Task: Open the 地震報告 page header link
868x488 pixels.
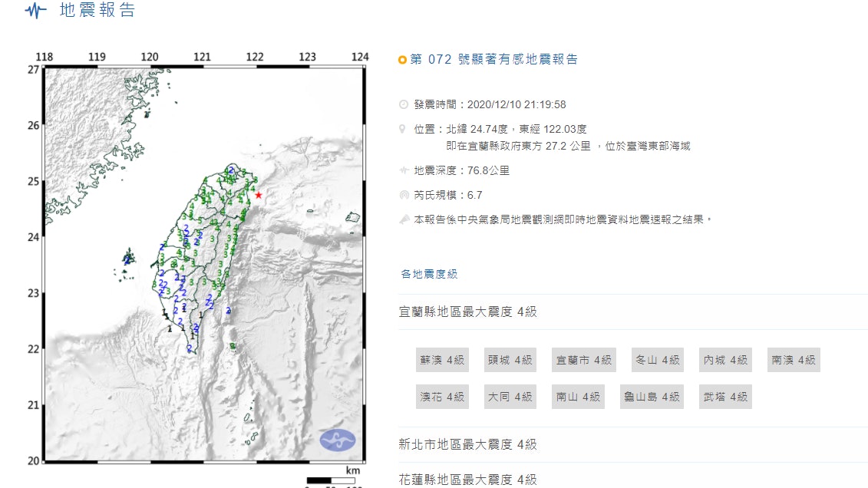Action: (x=91, y=12)
